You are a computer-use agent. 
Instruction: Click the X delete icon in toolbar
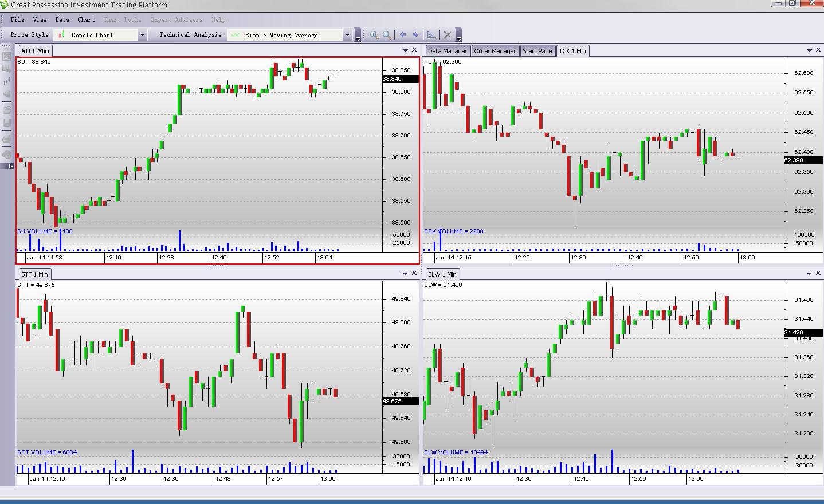448,35
